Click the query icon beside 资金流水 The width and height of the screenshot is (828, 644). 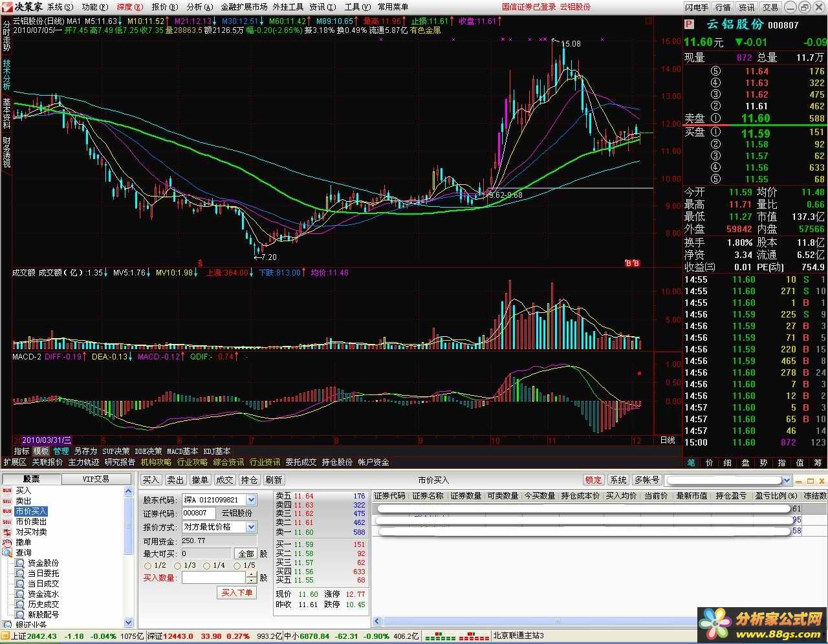tap(20, 594)
